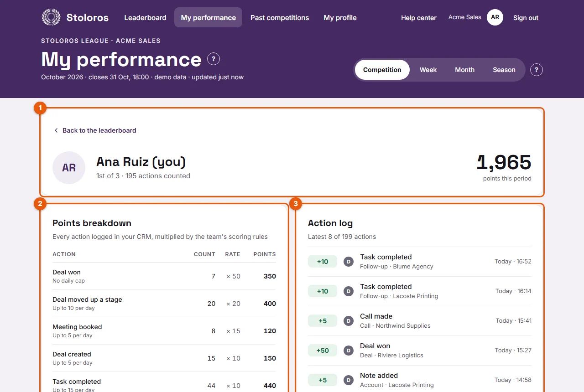Click the help icon next to Season
Screen dimensions: 584x392
tap(537, 70)
